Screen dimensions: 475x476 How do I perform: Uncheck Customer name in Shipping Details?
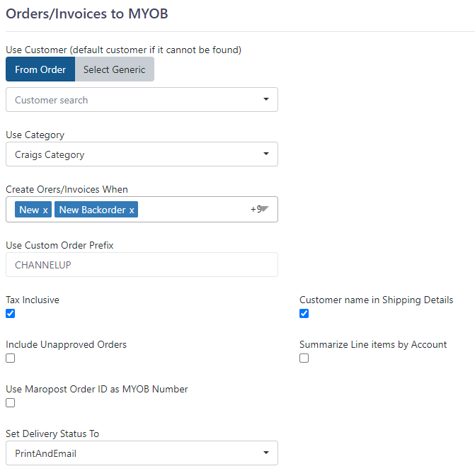[304, 313]
